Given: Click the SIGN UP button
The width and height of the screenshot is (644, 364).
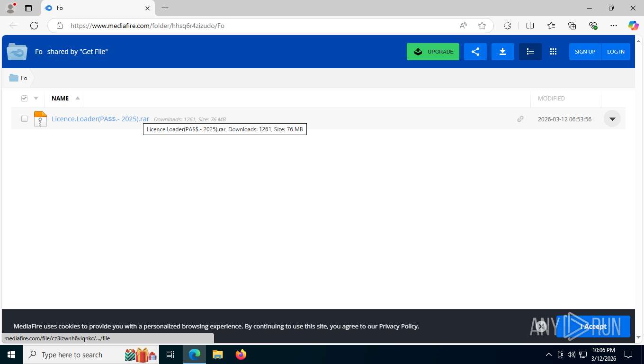Looking at the screenshot, I should (x=585, y=52).
